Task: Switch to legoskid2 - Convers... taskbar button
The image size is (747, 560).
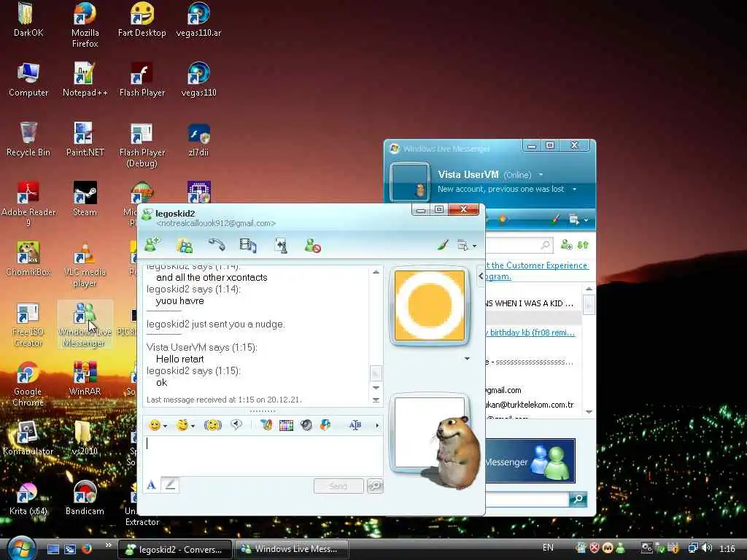Action: click(174, 550)
